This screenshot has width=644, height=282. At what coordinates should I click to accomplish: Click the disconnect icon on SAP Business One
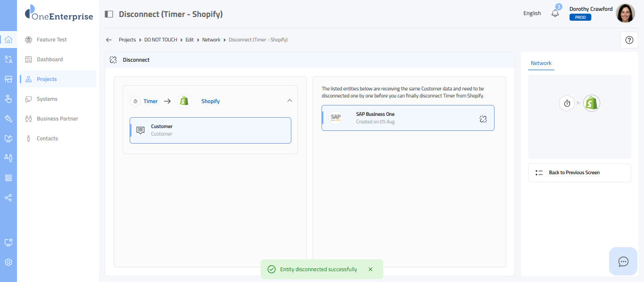(483, 119)
